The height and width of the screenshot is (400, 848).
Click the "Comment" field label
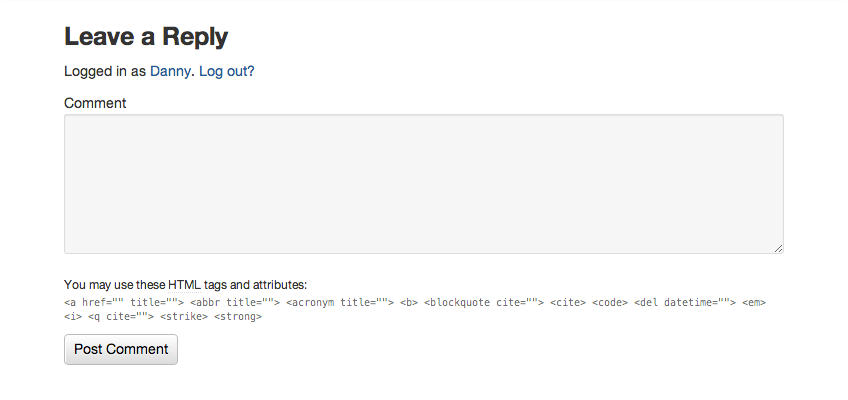point(95,103)
